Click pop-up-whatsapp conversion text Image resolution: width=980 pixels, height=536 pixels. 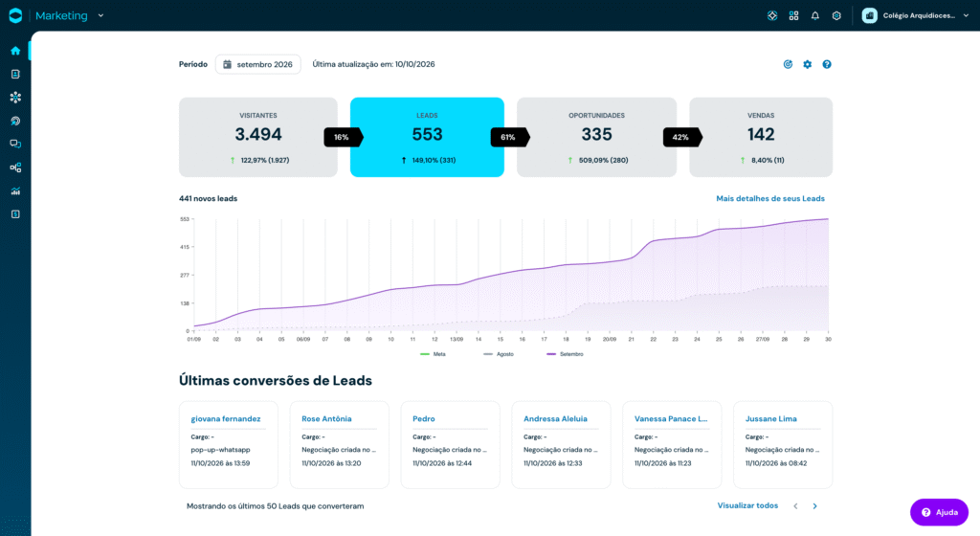click(220, 450)
